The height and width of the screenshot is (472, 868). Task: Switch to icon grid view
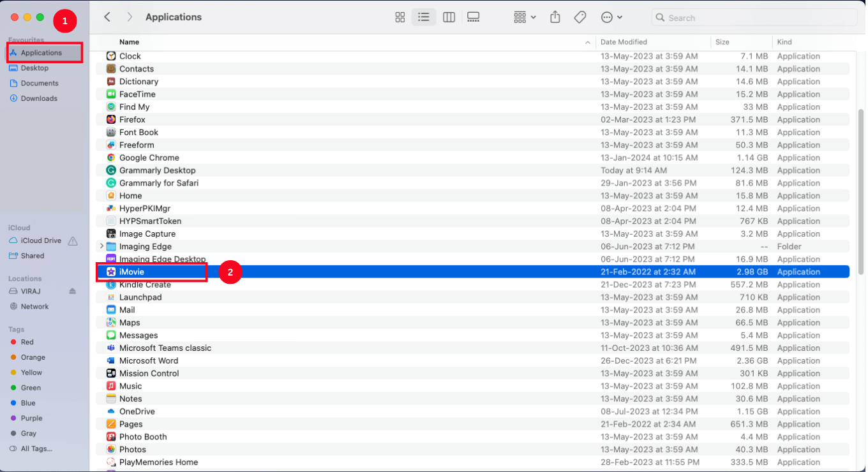tap(400, 17)
